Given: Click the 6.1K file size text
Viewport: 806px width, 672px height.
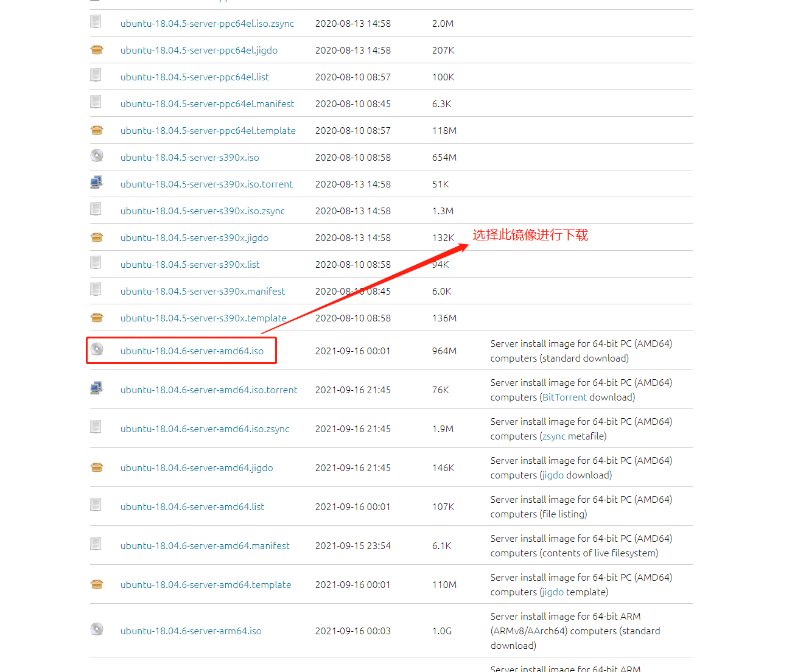Looking at the screenshot, I should coord(442,546).
